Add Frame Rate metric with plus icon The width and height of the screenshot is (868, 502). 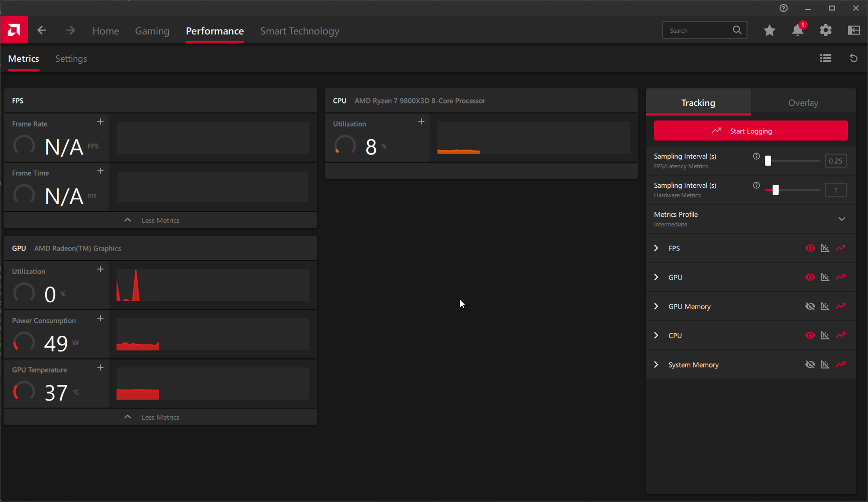(100, 121)
